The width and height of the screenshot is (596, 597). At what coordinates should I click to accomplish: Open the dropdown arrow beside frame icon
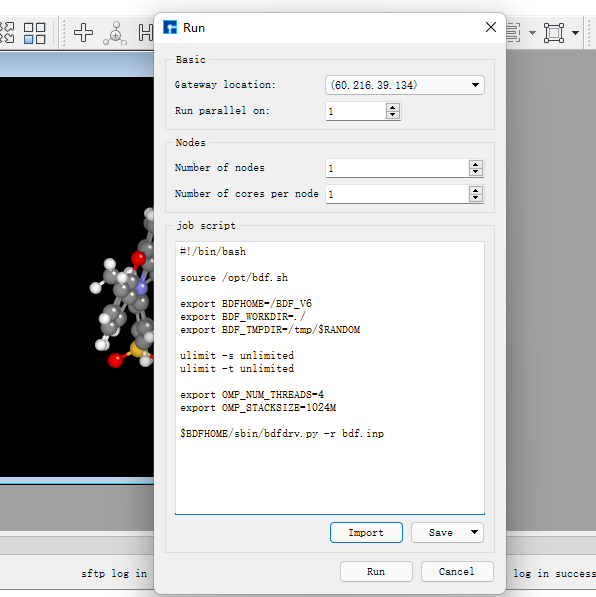click(575, 33)
